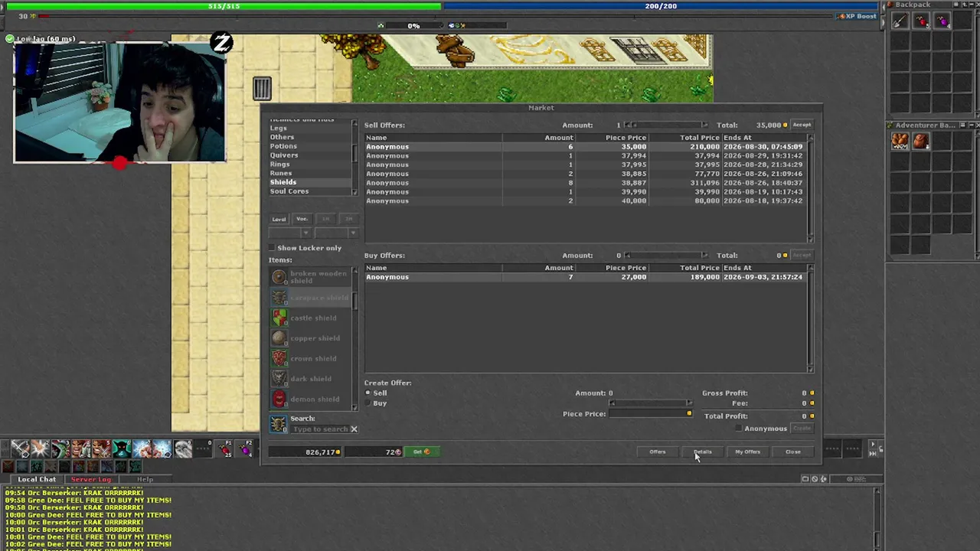Switch to the Server Log tab

90,480
